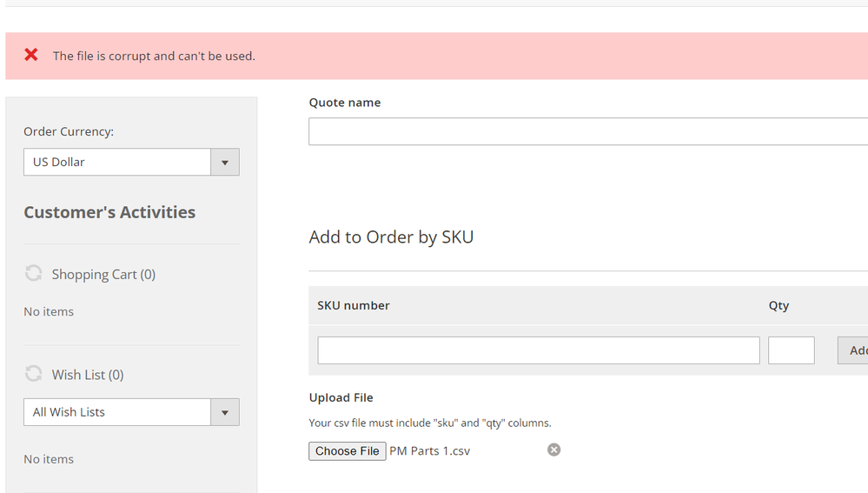Click into the Quote name field
The image size is (868, 493).
click(x=587, y=131)
